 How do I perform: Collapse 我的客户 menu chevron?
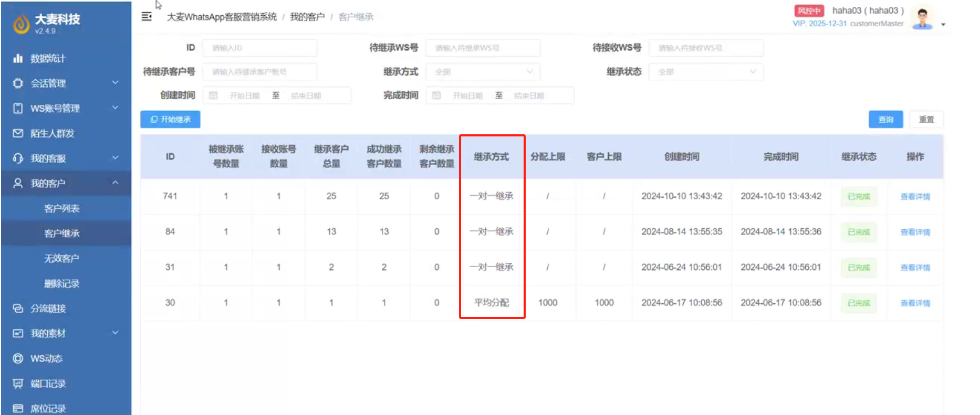pos(115,183)
